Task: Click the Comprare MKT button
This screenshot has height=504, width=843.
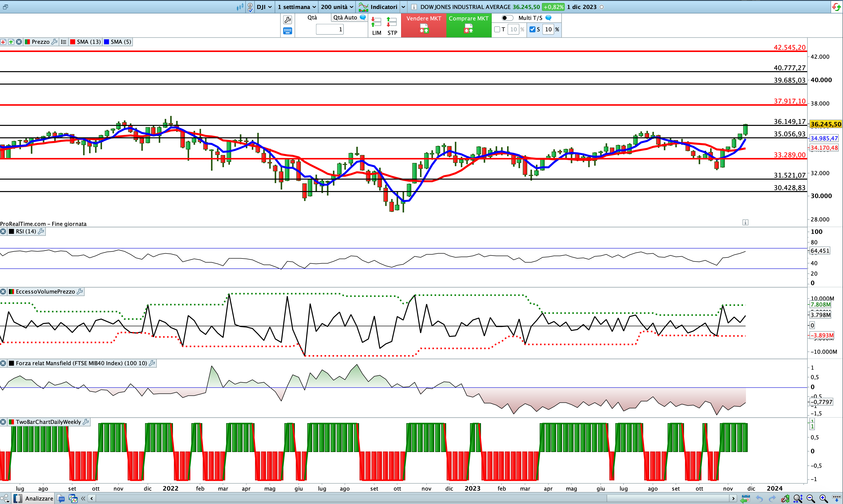Action: pyautogui.click(x=469, y=25)
